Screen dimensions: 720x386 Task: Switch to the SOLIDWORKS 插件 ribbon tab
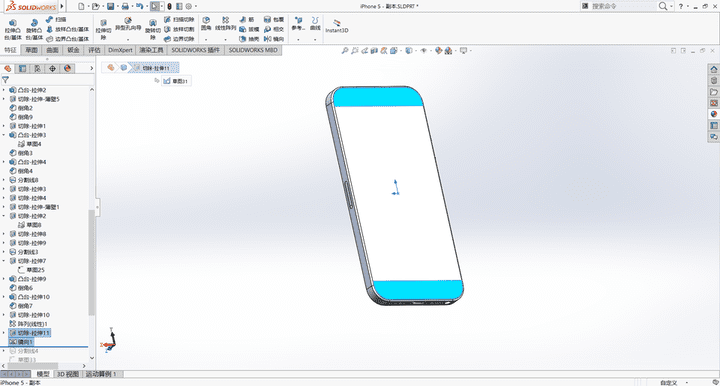(x=196, y=50)
